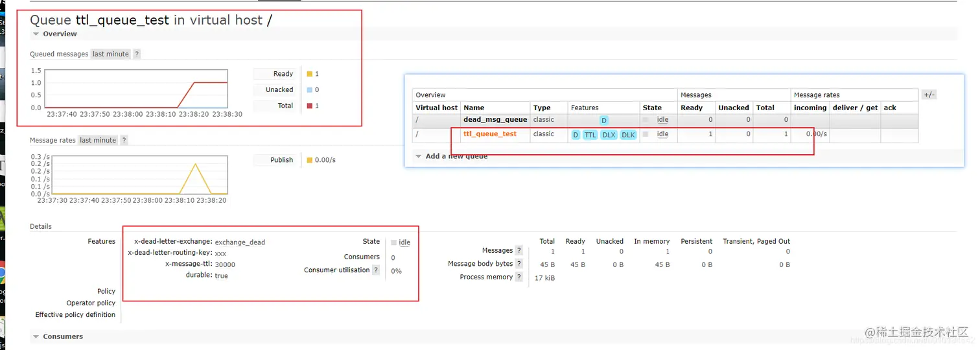Click the yellow Ready legend swatch
Viewport: 980px width, 350px height.
coord(310,74)
